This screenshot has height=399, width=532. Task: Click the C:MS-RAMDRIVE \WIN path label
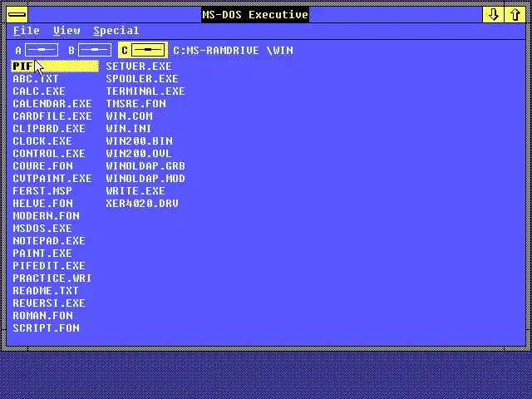pyautogui.click(x=233, y=51)
